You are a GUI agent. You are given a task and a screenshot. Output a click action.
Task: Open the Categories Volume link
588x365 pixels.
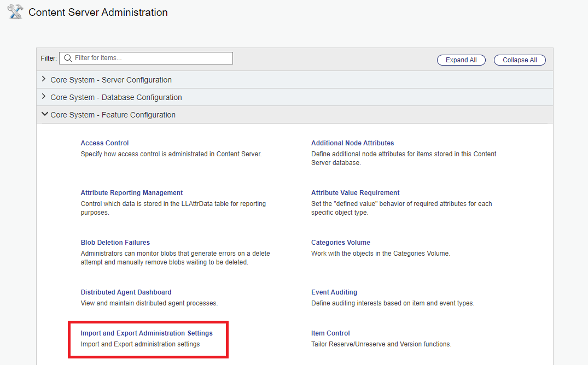pyautogui.click(x=340, y=243)
